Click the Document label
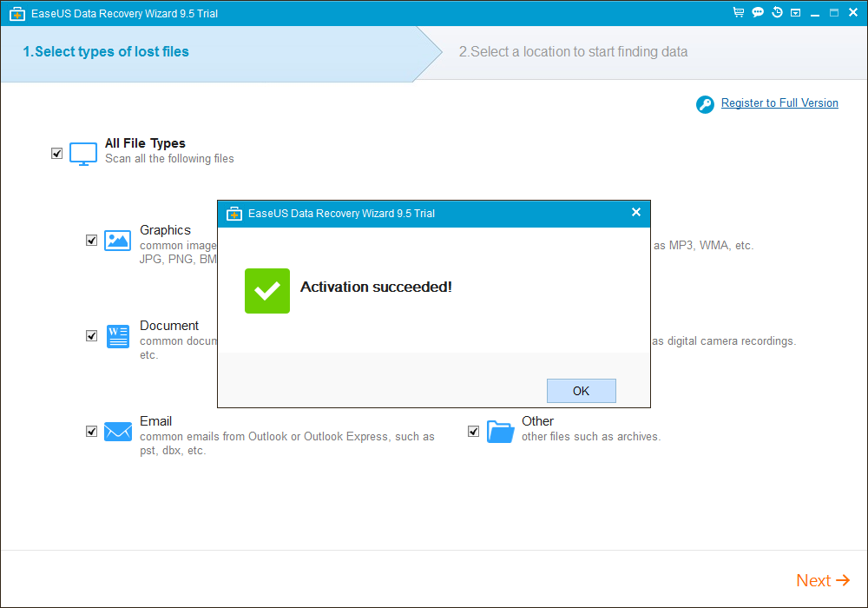Viewport: 868px width, 608px height. point(169,326)
